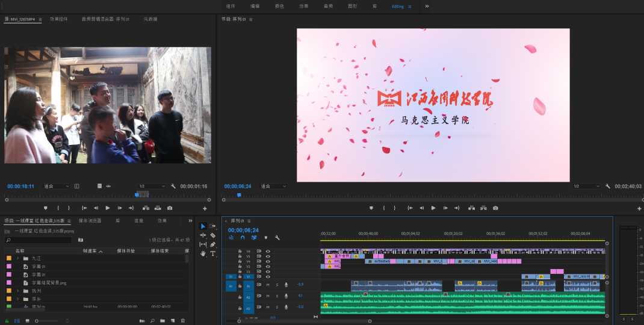Viewport: 644px width, 325px height.
Task: Add marker in the timeline panel
Action: click(x=266, y=238)
